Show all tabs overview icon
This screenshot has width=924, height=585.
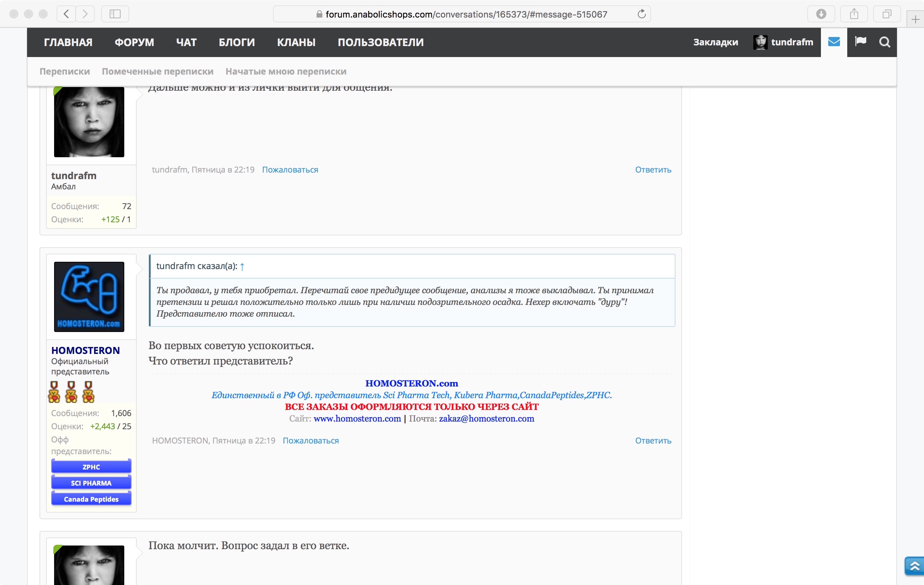click(x=886, y=14)
